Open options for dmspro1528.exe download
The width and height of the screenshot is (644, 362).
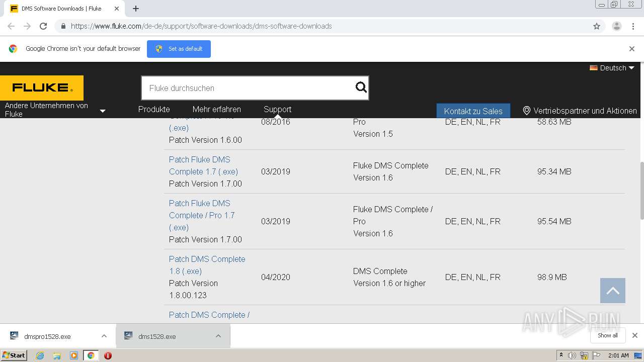(104, 336)
